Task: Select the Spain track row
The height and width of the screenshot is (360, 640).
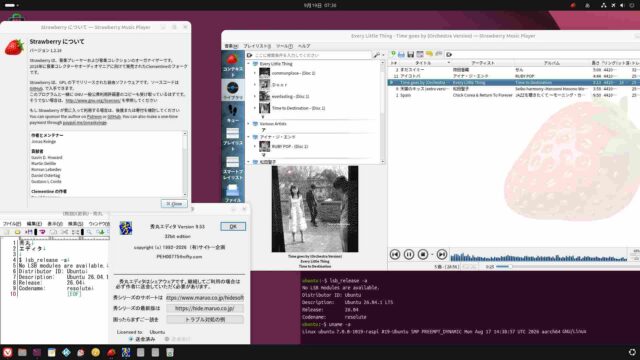Action: pyautogui.click(x=513, y=95)
